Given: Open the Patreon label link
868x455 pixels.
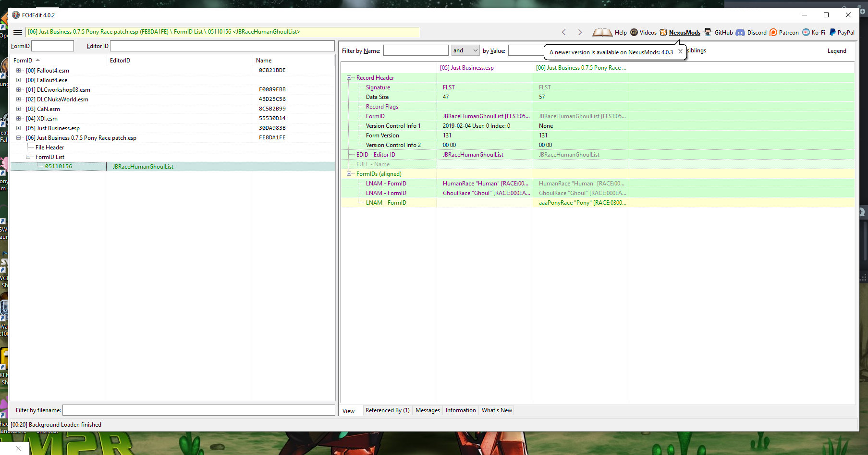Looking at the screenshot, I should (x=789, y=33).
